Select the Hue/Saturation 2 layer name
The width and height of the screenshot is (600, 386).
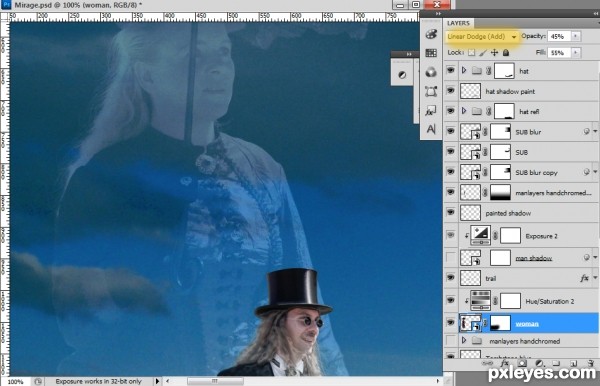pyautogui.click(x=549, y=301)
